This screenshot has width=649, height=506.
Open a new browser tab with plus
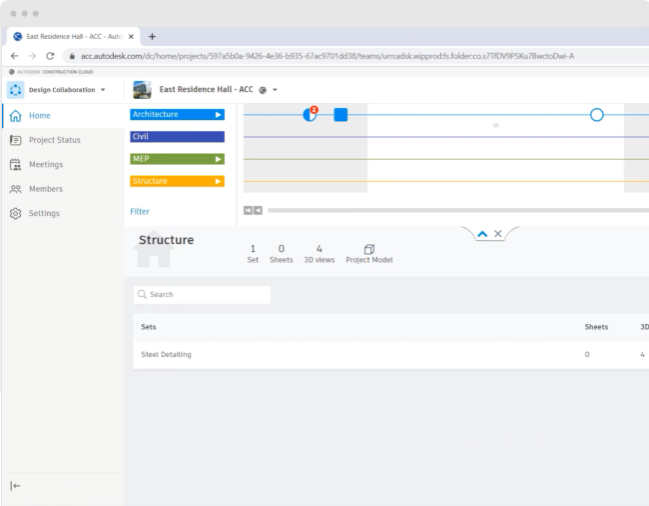click(x=152, y=37)
